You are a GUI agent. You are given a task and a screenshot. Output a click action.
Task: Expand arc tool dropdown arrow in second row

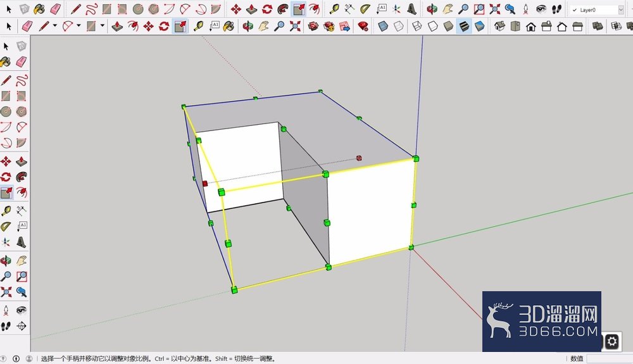pyautogui.click(x=78, y=26)
